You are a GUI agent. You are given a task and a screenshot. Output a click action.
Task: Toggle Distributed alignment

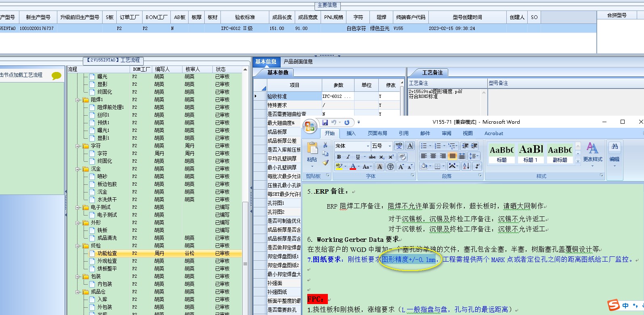[462, 156]
